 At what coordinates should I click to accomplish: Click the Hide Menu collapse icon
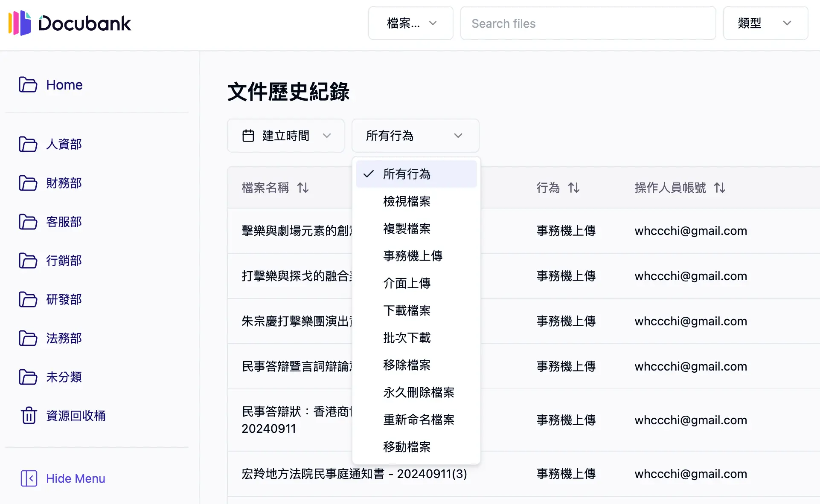pyautogui.click(x=29, y=478)
